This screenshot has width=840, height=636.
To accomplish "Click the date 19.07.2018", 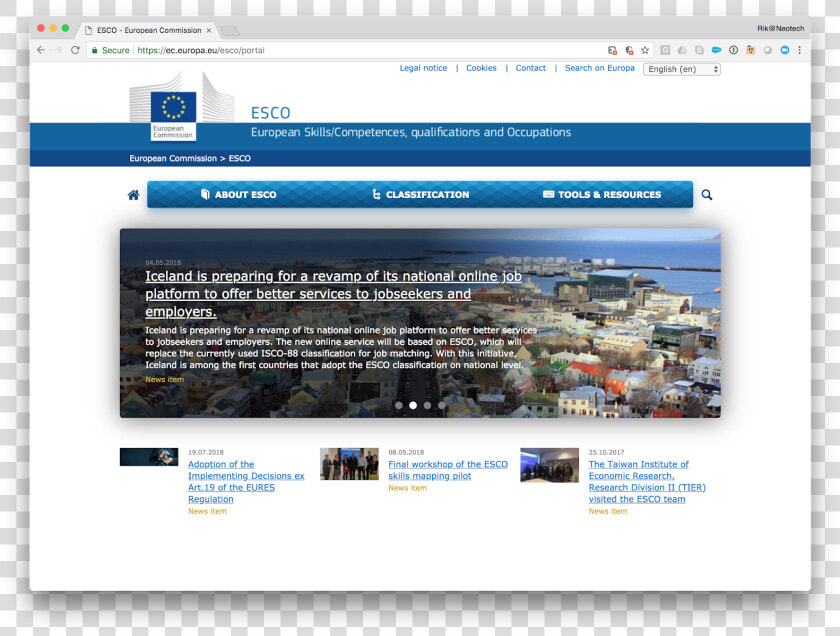I will [x=206, y=452].
